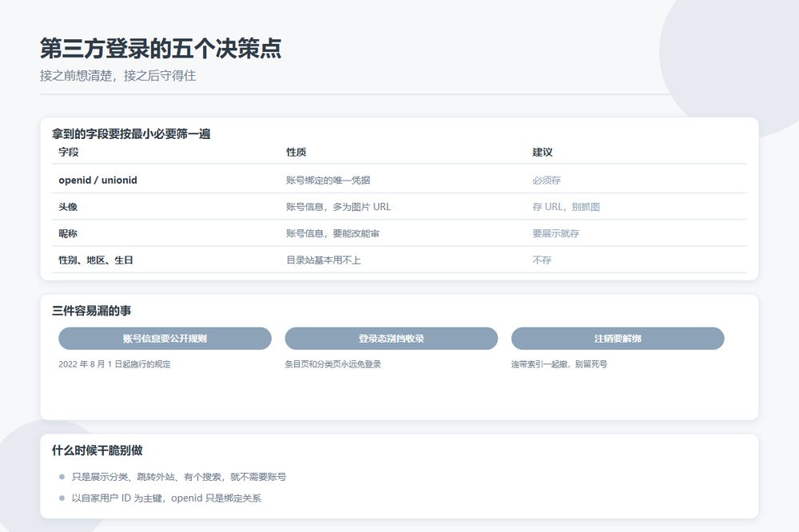This screenshot has width=799, height=532.
Task: Click the subtitle 接之前想清楚，接之后守得住
Action: (x=117, y=76)
